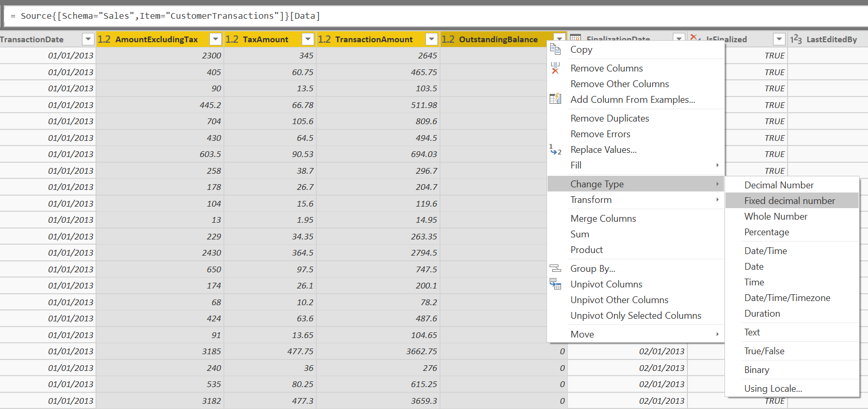Viewport: 868px width, 409px height.
Task: Expand the Fill submenu arrow
Action: [x=718, y=165]
